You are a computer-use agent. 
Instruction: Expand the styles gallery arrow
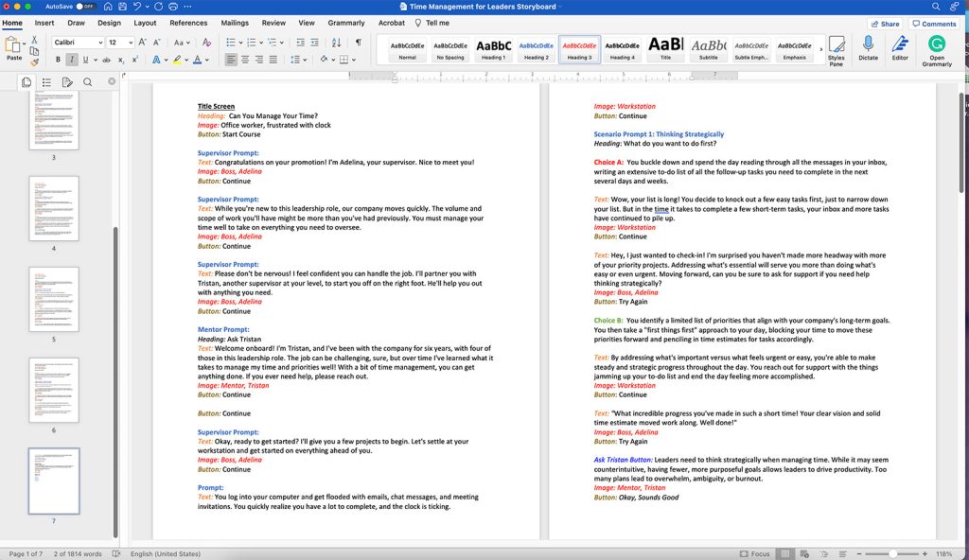819,49
